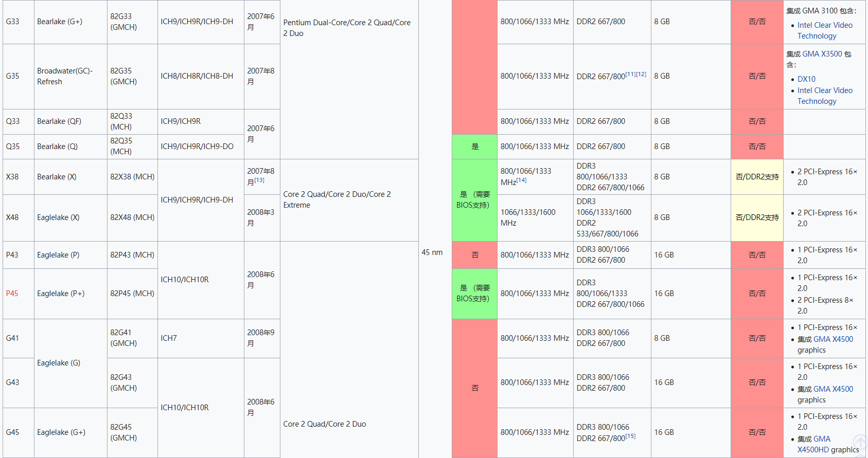This screenshot has height=458, width=868.
Task: Select the X38 chipset name cell
Action: 19,177
